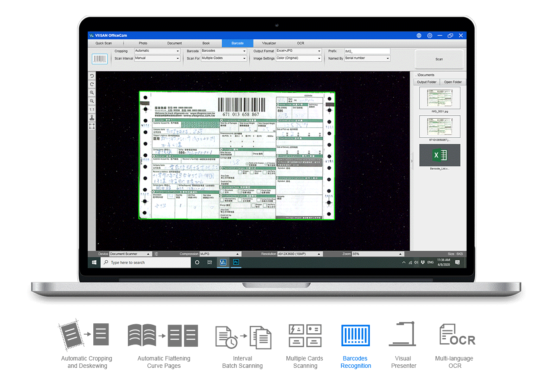Open the Named By dropdown
Viewport: 553px width, 392px height.
pyautogui.click(x=367, y=58)
